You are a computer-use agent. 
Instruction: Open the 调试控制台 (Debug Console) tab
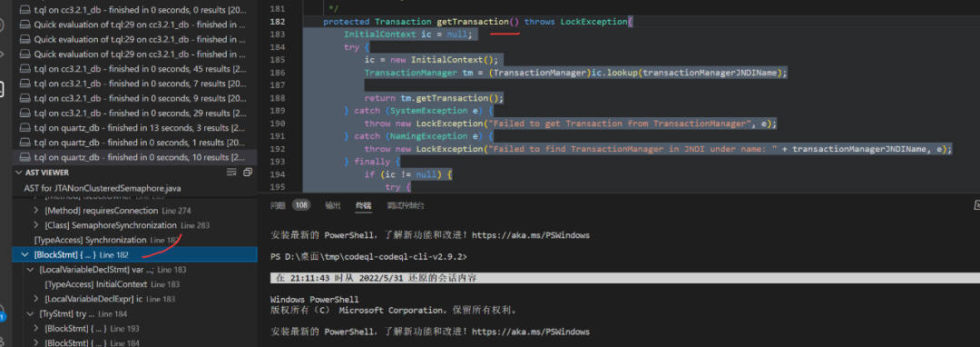(406, 205)
